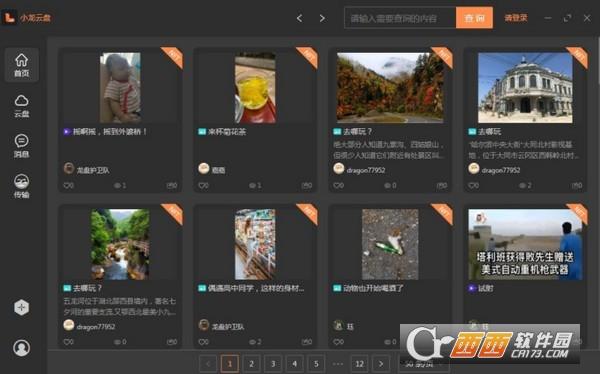Click the hexagon plus icon in sidebar
Image resolution: width=600 pixels, height=374 pixels.
click(x=21, y=307)
